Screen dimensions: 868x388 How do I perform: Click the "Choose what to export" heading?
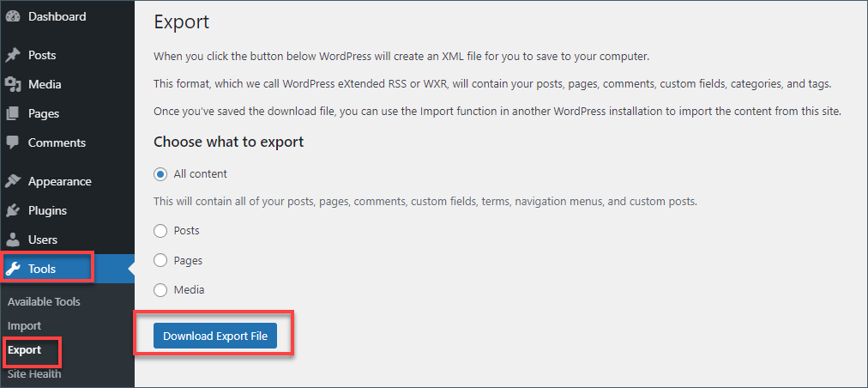[x=229, y=142]
